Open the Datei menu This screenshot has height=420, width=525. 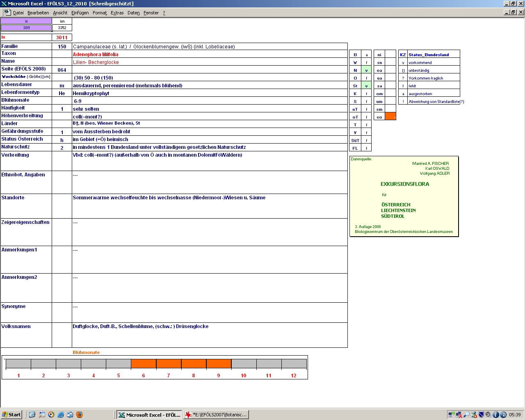[x=18, y=13]
